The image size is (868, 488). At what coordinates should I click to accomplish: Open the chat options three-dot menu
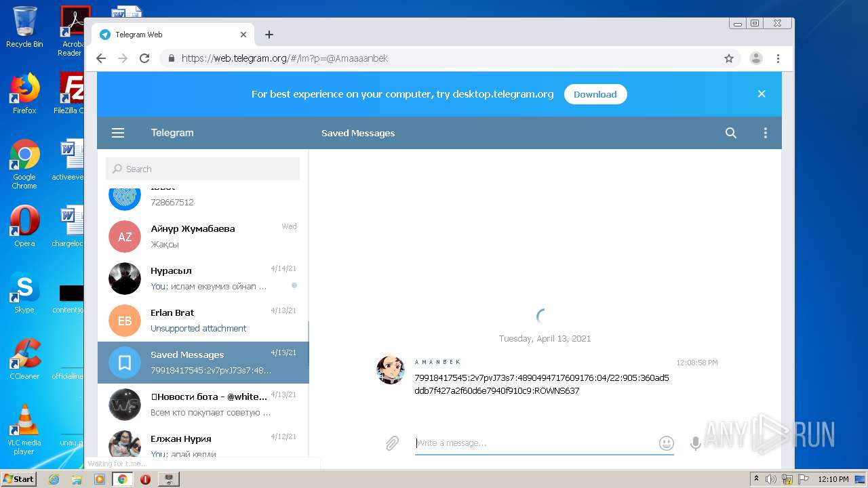click(766, 133)
